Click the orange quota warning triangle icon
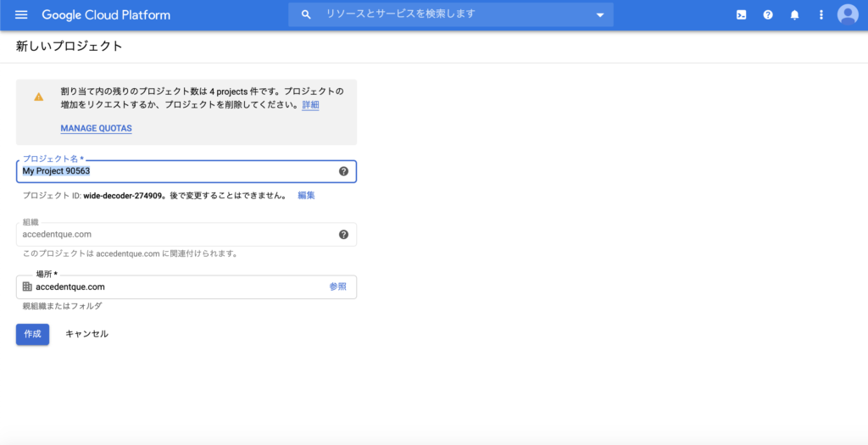 click(38, 97)
